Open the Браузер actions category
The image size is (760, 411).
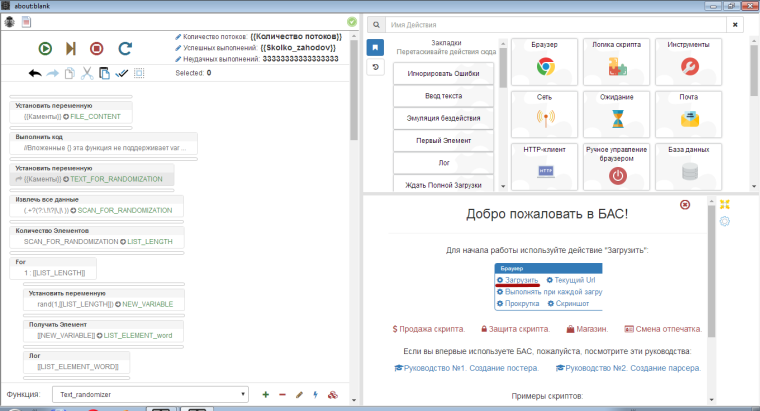546,61
